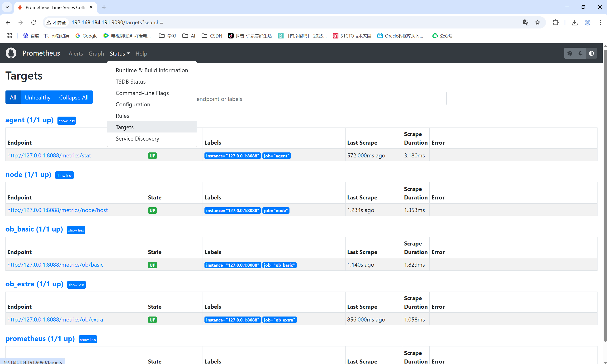Image resolution: width=607 pixels, height=364 pixels.
Task: Open browser extensions puzzle icon
Action: coord(555,23)
